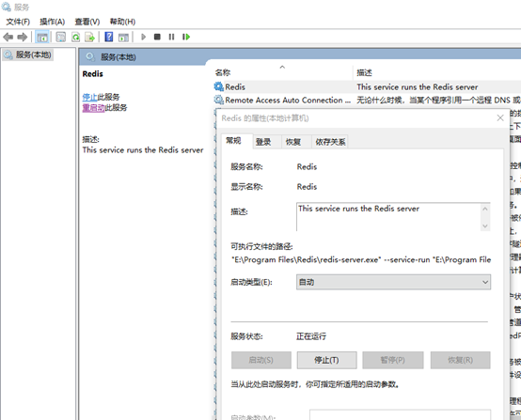Click the description box scroll down arrow
The image size is (521, 420).
click(x=484, y=226)
